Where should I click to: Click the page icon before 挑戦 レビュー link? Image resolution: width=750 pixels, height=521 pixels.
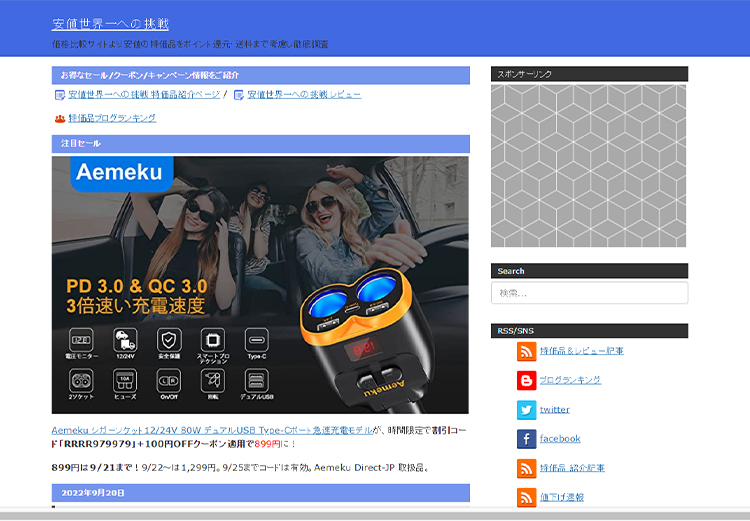238,95
